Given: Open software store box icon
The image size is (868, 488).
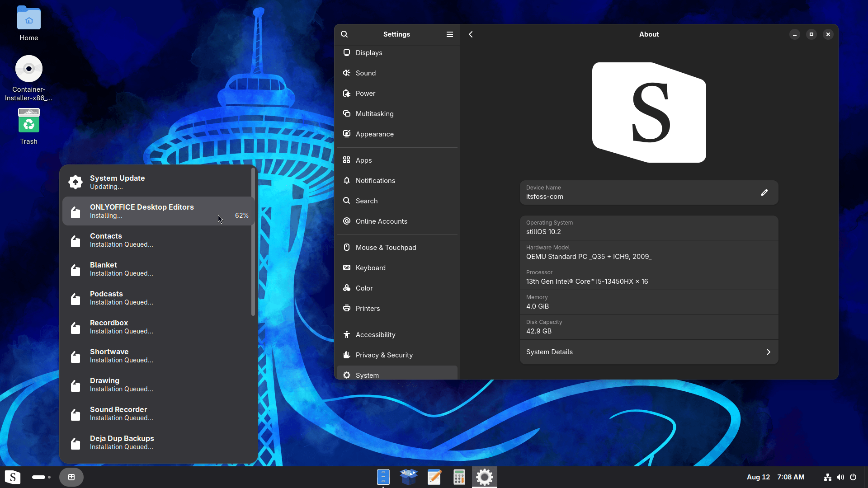Looking at the screenshot, I should click(409, 477).
